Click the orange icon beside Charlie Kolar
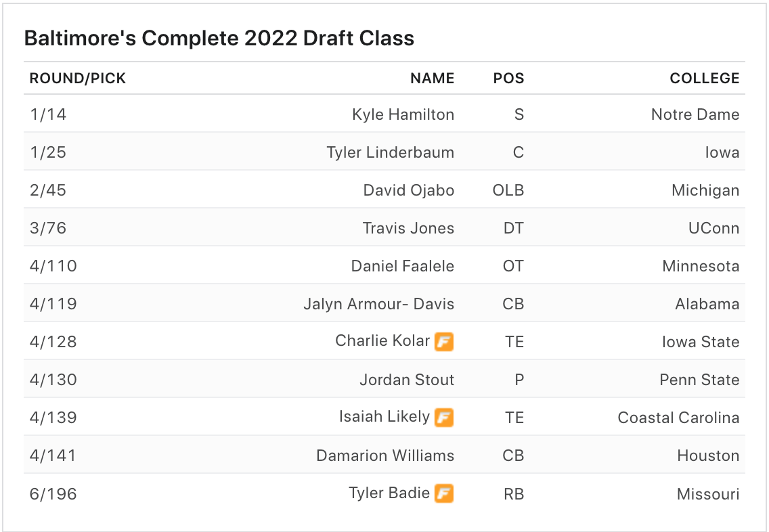This screenshot has width=769, height=532. 443,342
